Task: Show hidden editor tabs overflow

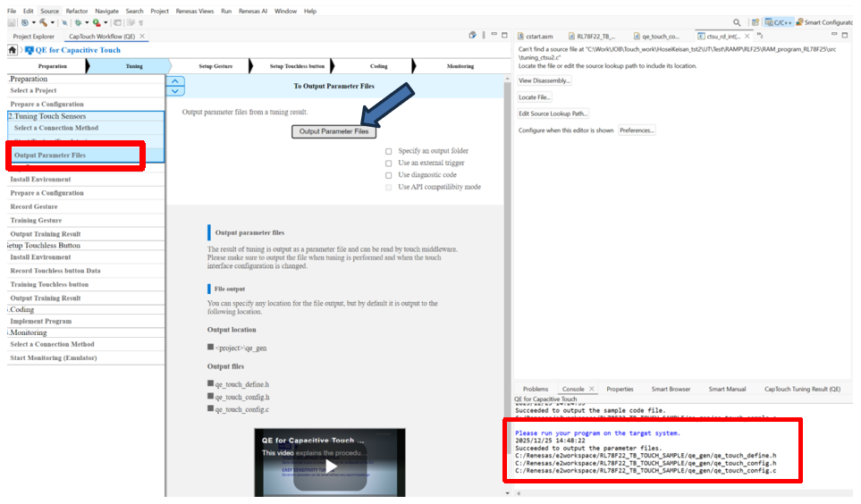Action: (760, 36)
